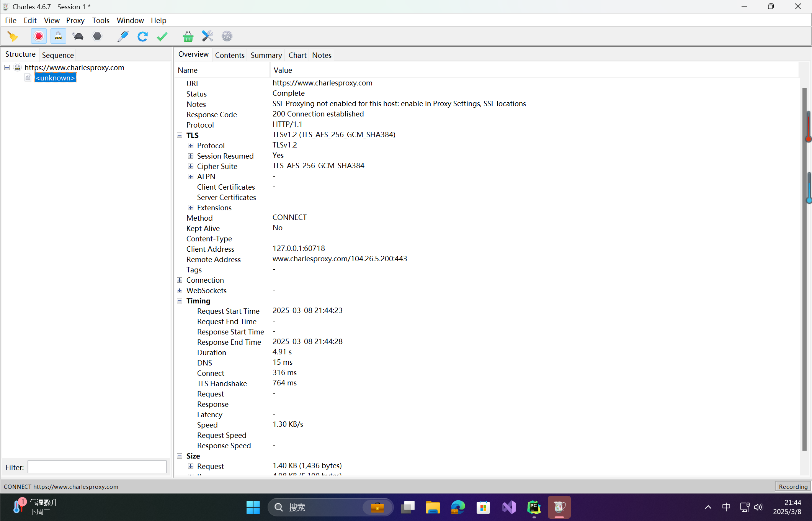Open the Proxy menu

tap(75, 20)
